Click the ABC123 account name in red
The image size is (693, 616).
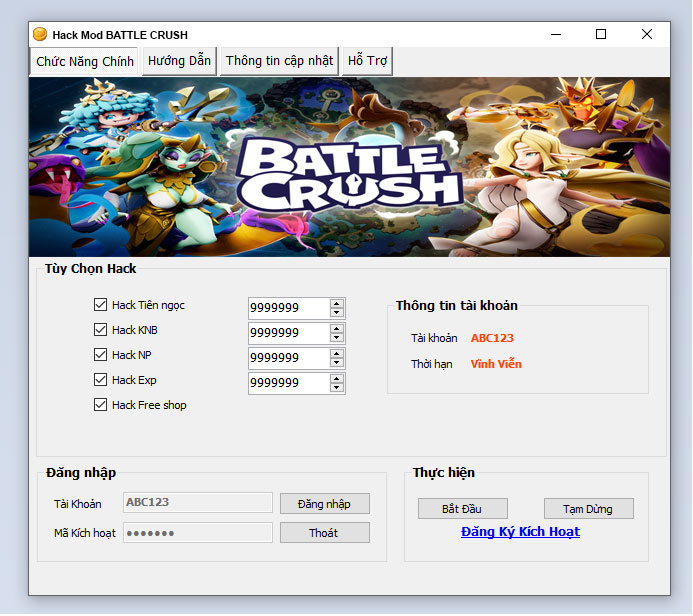pyautogui.click(x=492, y=338)
